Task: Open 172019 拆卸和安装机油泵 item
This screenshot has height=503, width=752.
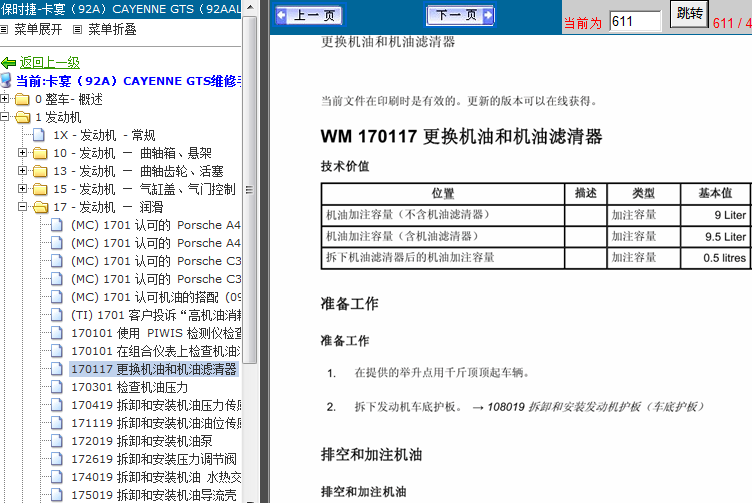Action: point(141,441)
